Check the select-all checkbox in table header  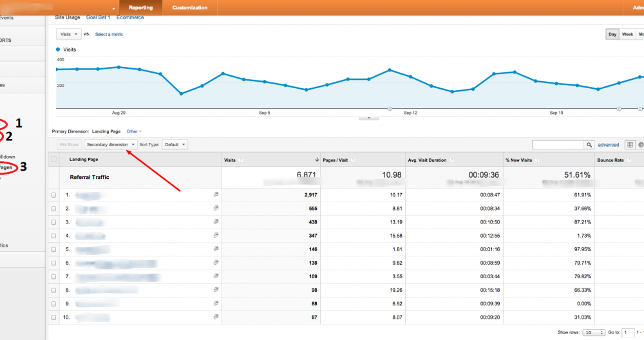coord(53,160)
